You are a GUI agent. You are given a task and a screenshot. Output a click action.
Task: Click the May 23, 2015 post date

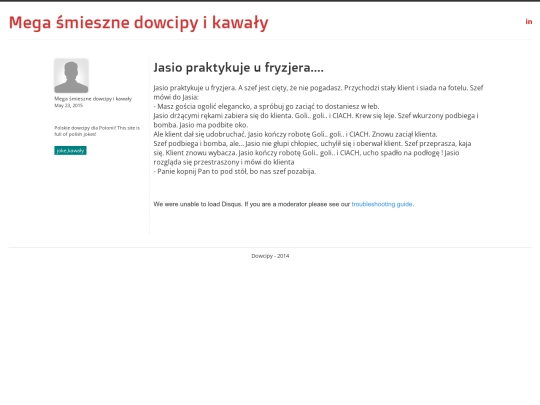69,105
